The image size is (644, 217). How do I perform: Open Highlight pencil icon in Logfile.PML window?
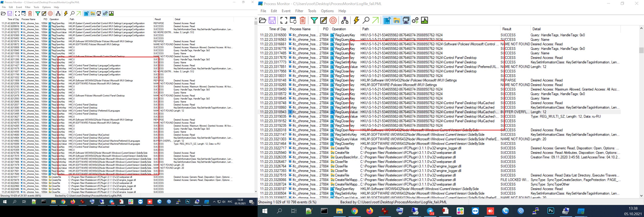pyautogui.click(x=44, y=13)
